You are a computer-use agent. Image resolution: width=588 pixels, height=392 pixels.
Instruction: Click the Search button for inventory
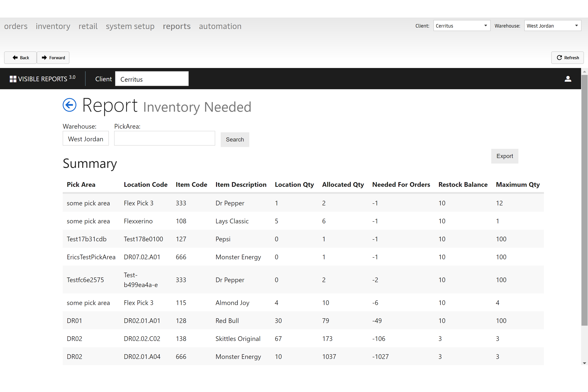click(235, 139)
